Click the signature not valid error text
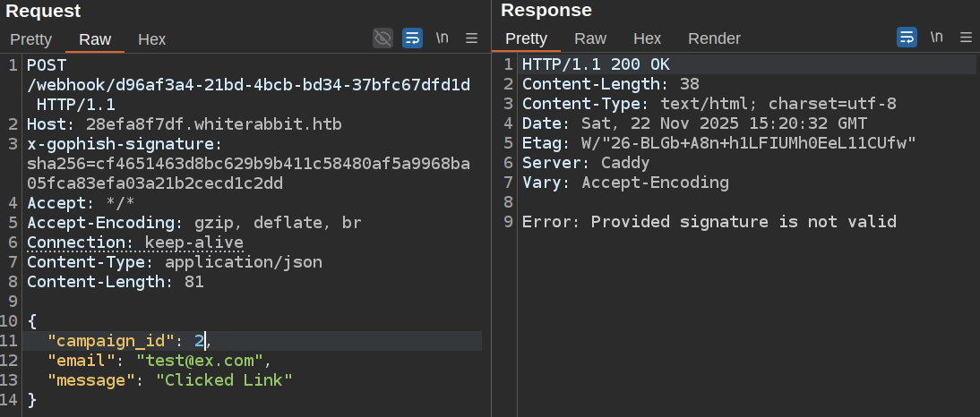The image size is (980, 417). [x=709, y=222]
